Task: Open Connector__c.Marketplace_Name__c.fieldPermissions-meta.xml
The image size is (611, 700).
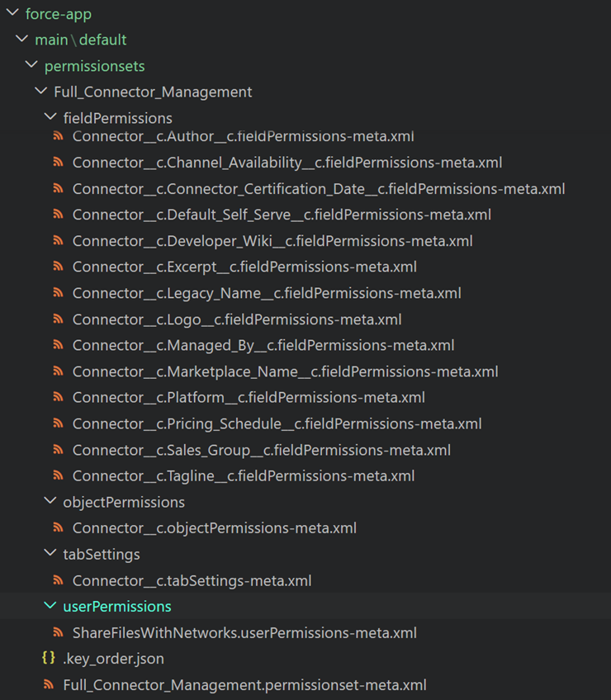Action: [x=286, y=371]
